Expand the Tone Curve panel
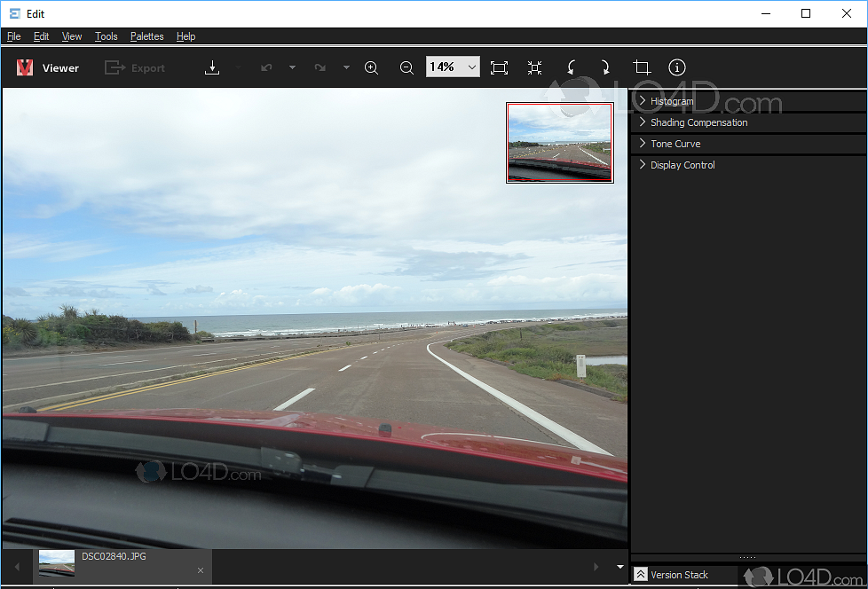The width and height of the screenshot is (868, 589). tap(675, 144)
